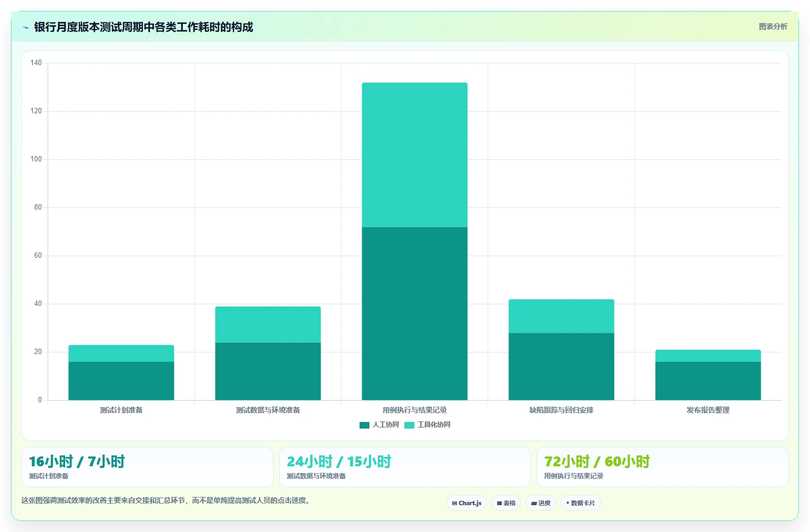Click the 用例执行与结果记录 caption in the third card
This screenshot has width=810, height=532.
click(x=574, y=476)
